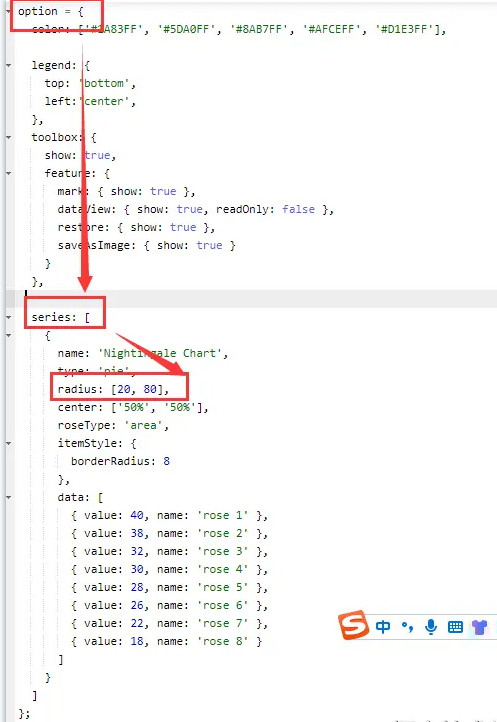Viewport: 497px width, 722px height.
Task: Collapse the series array fold arrow
Action: [x=9, y=317]
